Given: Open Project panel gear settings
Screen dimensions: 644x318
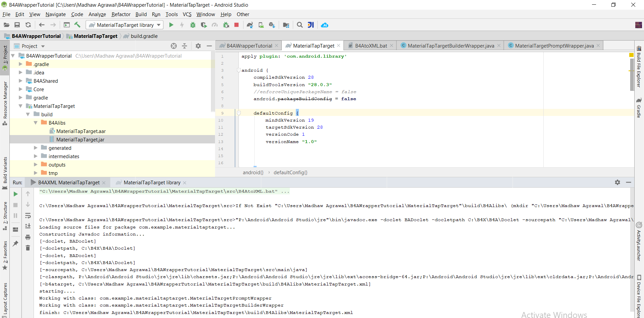Looking at the screenshot, I should point(198,46).
